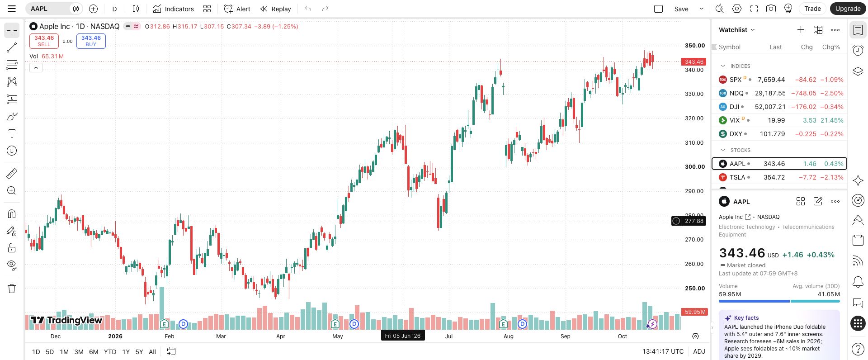Toggle fullscreen mode for the chart
This screenshot has height=360, width=868.
pos(754,9)
